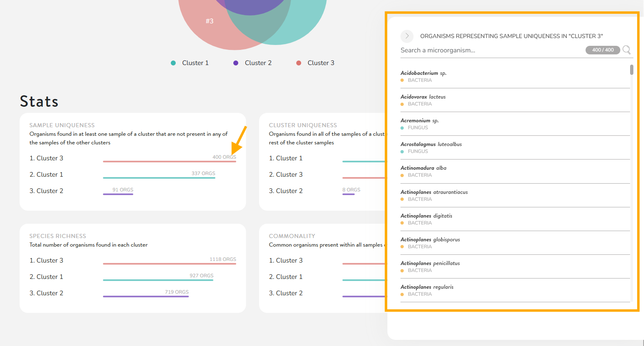This screenshot has width=644, height=346.
Task: Open the 1118 ORGS Species Richness bar
Action: coord(169,263)
